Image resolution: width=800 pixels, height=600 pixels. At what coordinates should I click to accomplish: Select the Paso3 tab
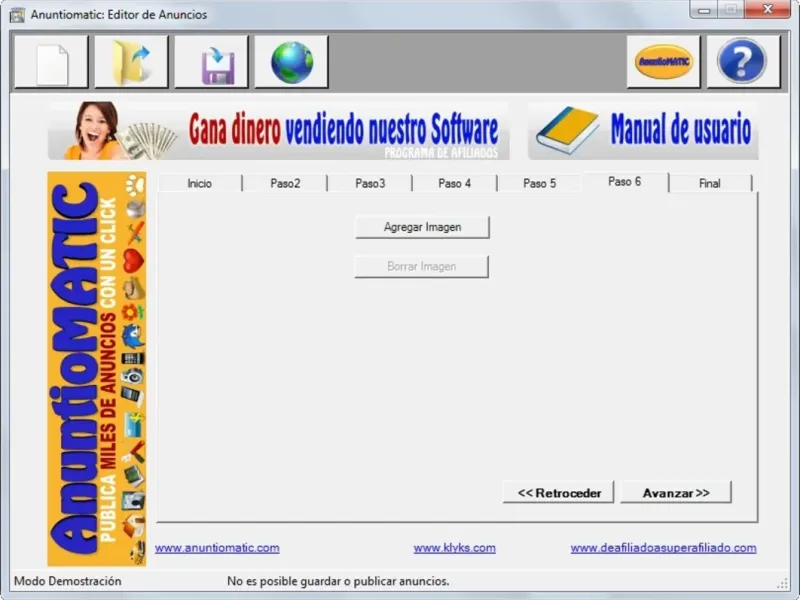pyautogui.click(x=370, y=183)
